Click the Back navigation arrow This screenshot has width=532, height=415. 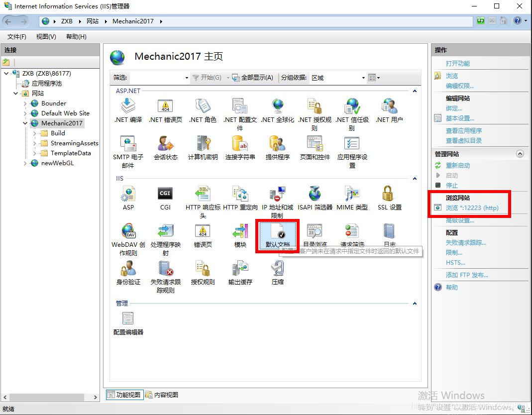pyautogui.click(x=8, y=22)
